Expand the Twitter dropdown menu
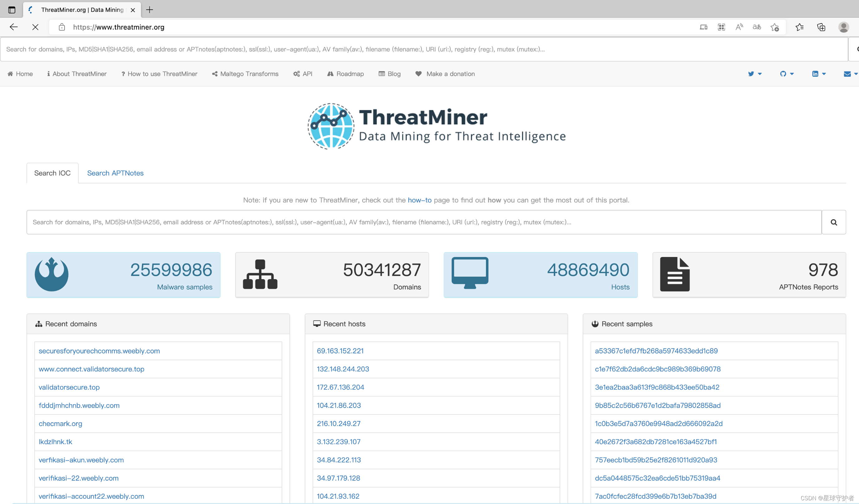Screen dimensions: 859x504 pyautogui.click(x=754, y=74)
